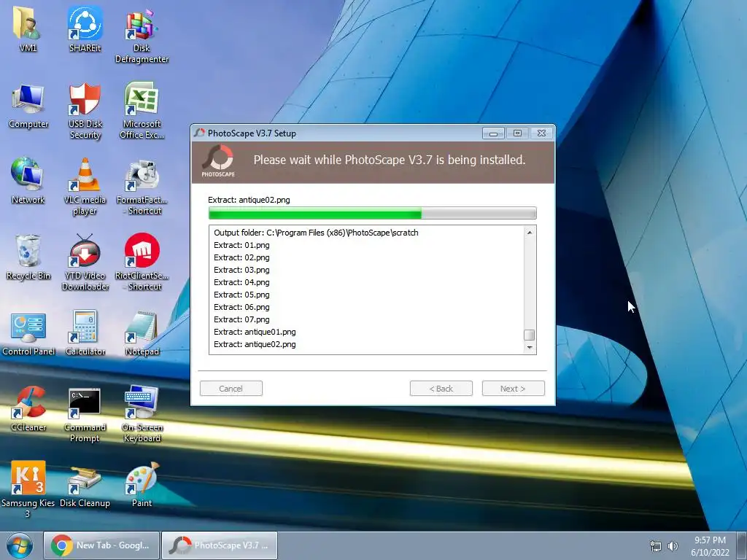Screen dimensions: 747x560
Task: Select the On-Screen Keyboard shortcut
Action: coord(142,414)
